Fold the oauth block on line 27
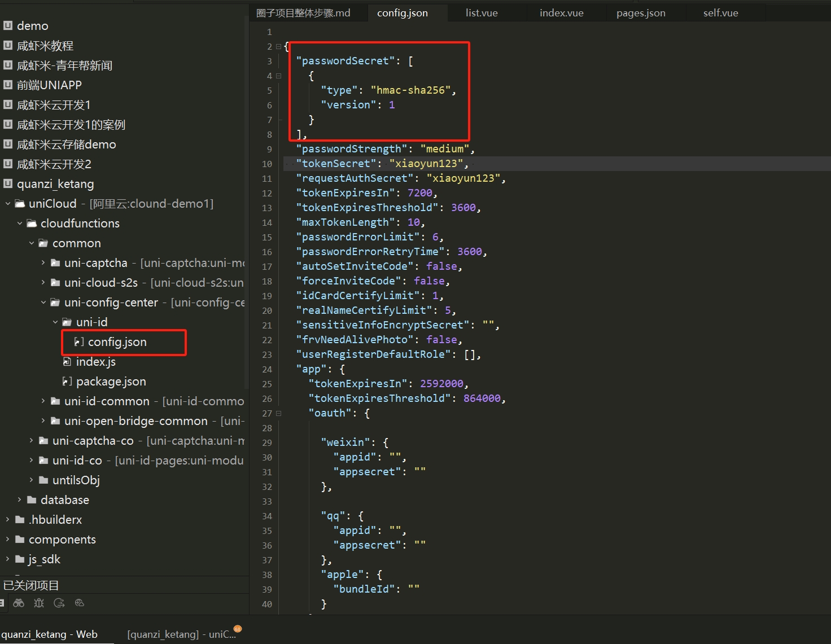Viewport: 831px width, 644px height. tap(278, 413)
